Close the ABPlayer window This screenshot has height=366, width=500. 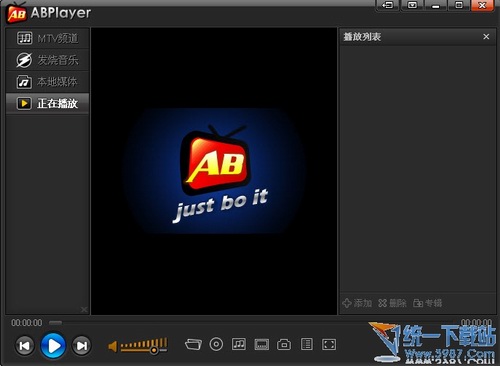(482, 5)
